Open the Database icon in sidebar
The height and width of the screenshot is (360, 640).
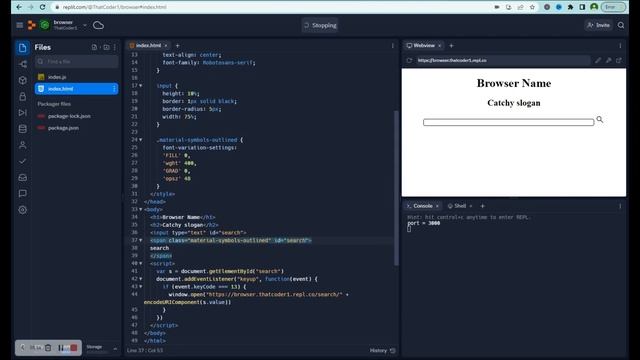click(22, 129)
